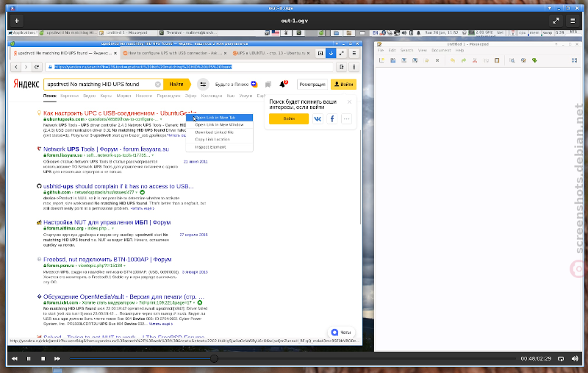The width and height of the screenshot is (588, 373).
Task: Open 'Обсуждение OpenMediaVault' search result
Action: click(x=123, y=296)
